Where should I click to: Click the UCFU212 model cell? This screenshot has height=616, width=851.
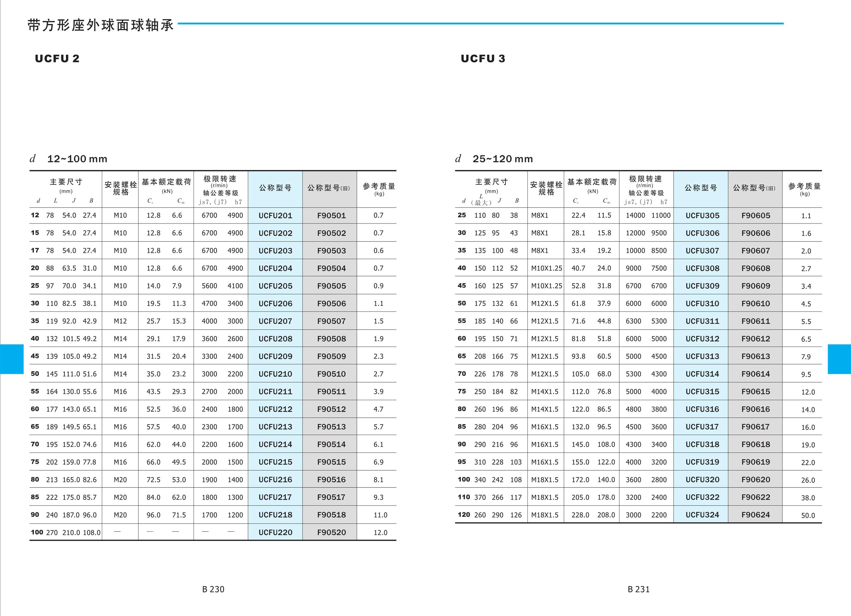pyautogui.click(x=275, y=409)
